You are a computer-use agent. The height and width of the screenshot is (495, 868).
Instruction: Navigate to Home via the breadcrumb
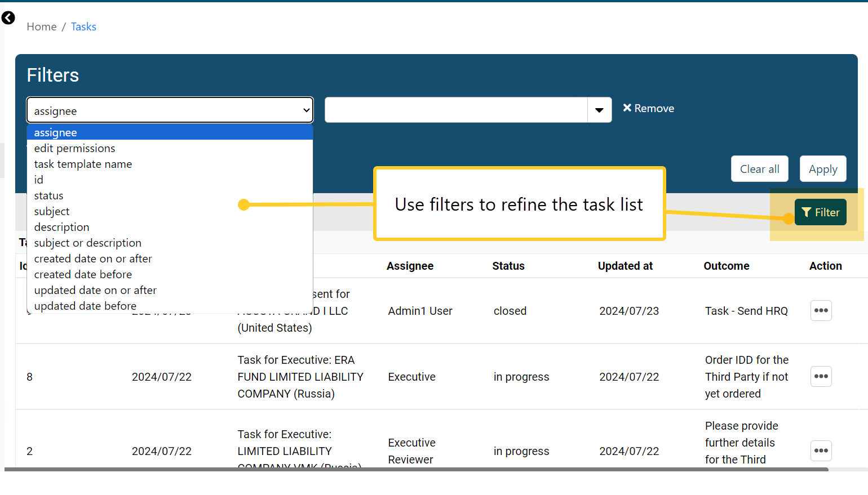click(x=41, y=26)
